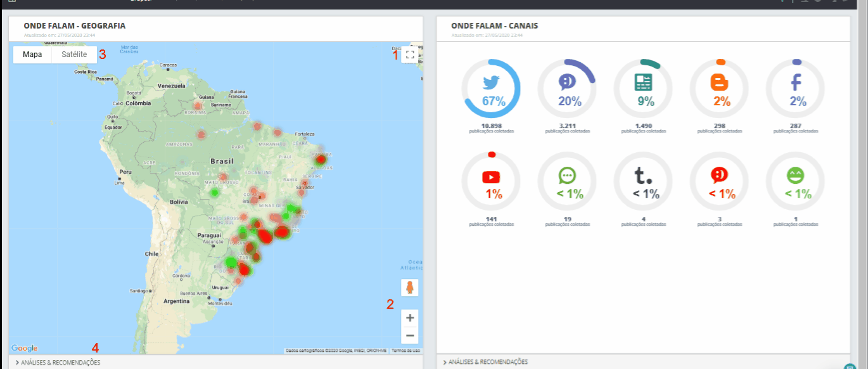Select the YouTube channel icon
Viewport: 868px width, 369px height.
click(x=491, y=177)
